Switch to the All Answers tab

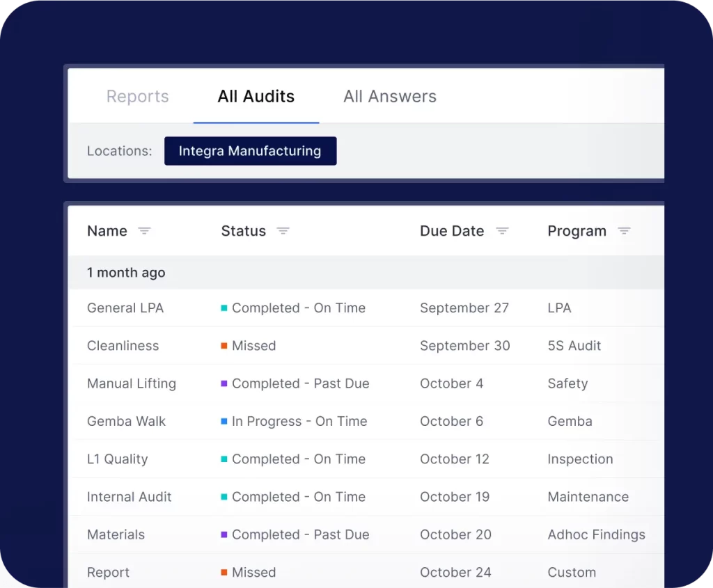pyautogui.click(x=389, y=96)
